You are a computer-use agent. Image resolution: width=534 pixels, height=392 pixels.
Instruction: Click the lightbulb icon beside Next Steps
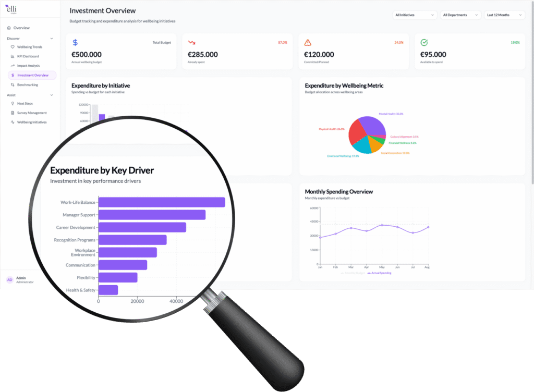click(13, 103)
